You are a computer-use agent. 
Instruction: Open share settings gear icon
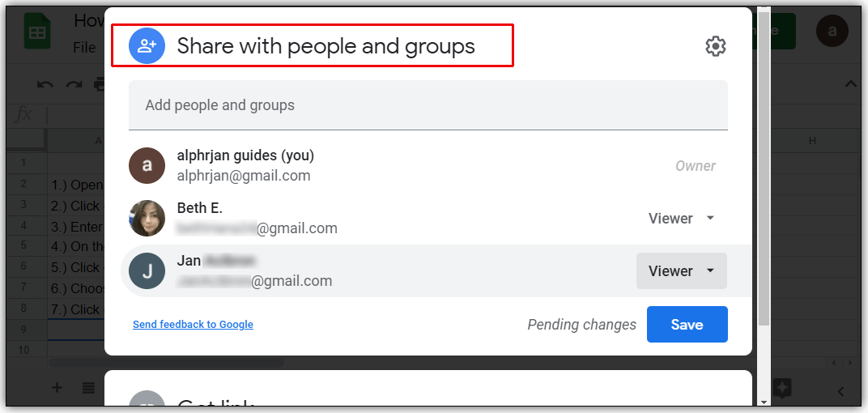pyautogui.click(x=715, y=46)
